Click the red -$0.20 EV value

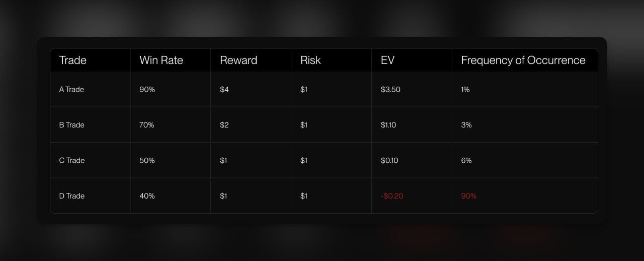click(x=392, y=196)
